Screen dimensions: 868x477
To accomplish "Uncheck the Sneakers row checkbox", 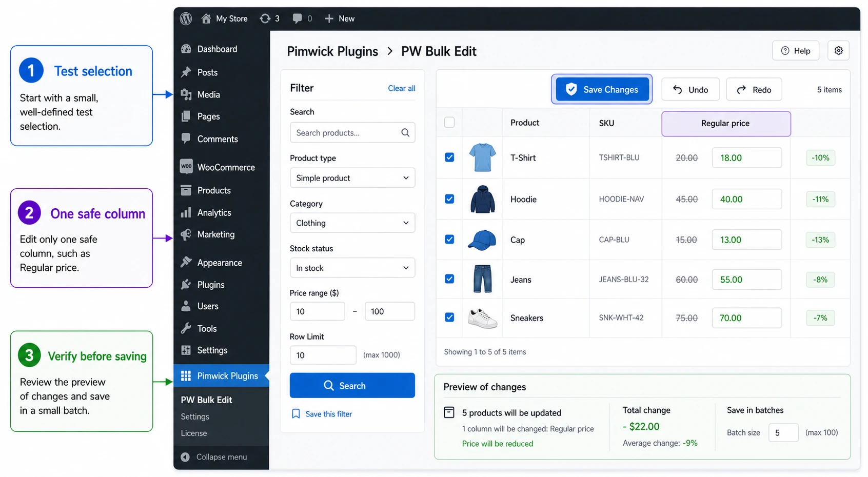I will pos(449,317).
